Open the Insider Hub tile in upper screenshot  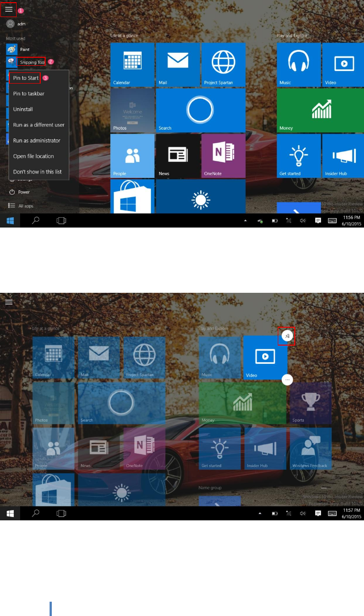point(343,156)
